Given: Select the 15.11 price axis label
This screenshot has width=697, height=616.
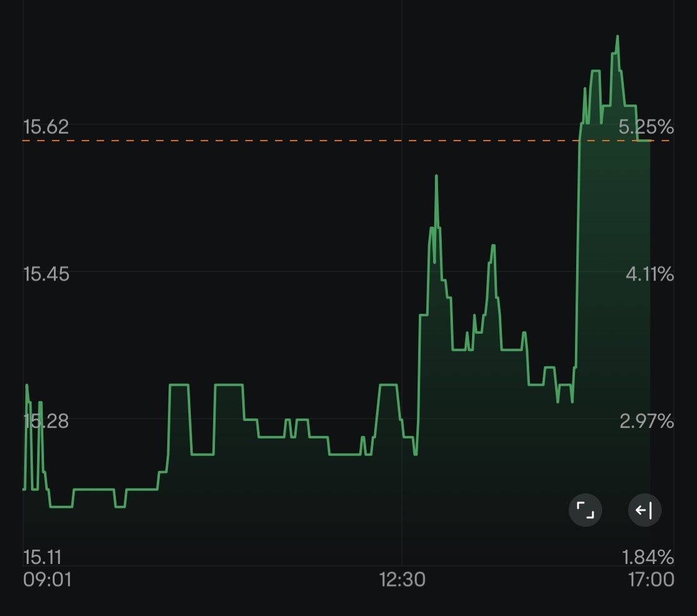Looking at the screenshot, I should 42,557.
